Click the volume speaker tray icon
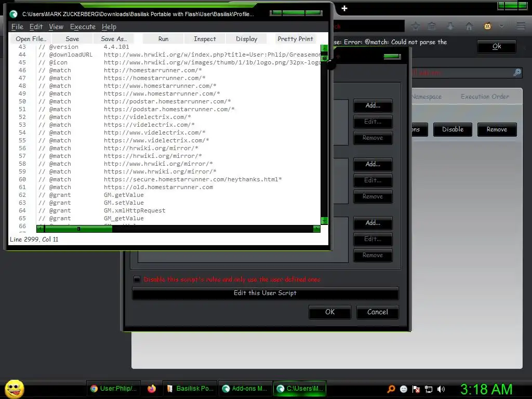Screen dimensions: 532x399 [441, 389]
